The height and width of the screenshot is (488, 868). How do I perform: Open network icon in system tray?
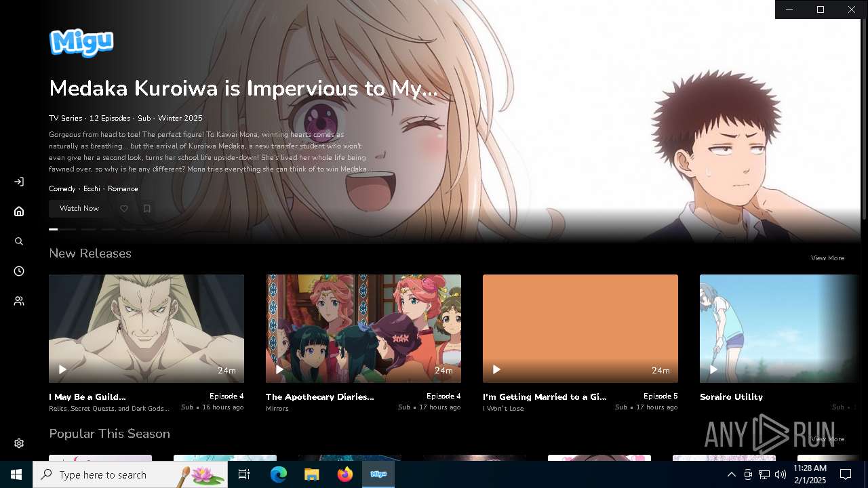click(x=764, y=474)
